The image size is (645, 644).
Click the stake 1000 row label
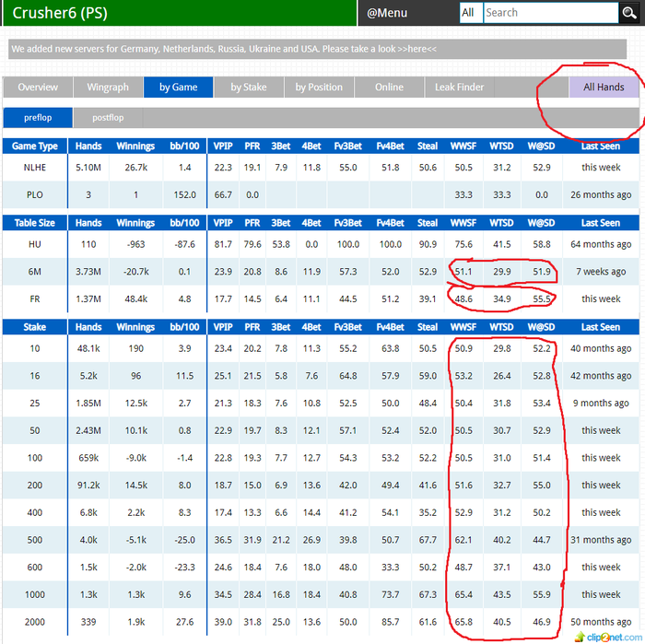35,594
